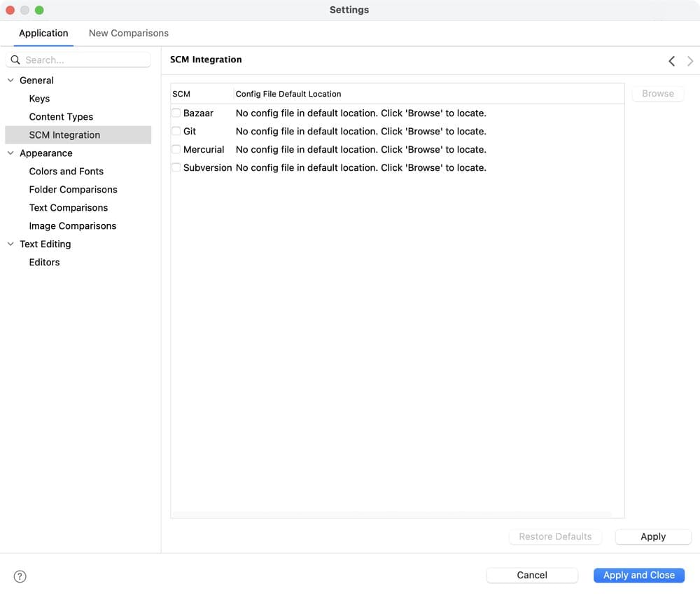Open Text Comparisons settings
Viewport: 700px width, 598px height.
[69, 208]
